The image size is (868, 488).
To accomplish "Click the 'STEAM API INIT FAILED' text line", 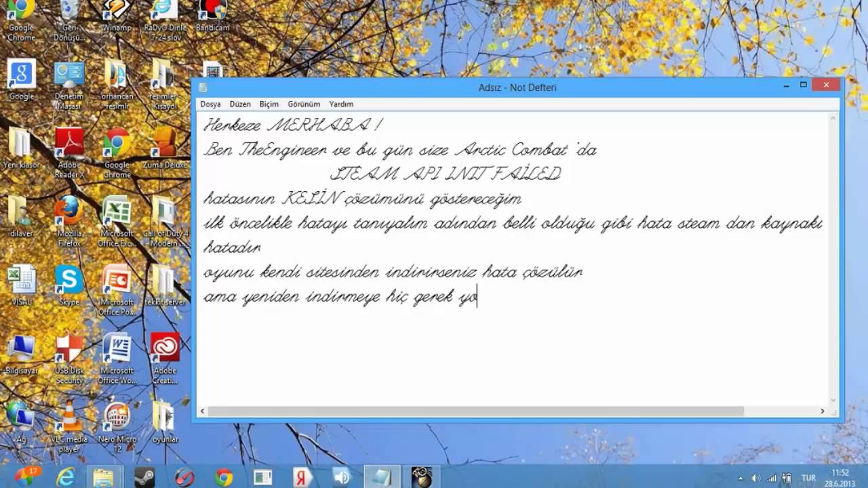I will [446, 174].
